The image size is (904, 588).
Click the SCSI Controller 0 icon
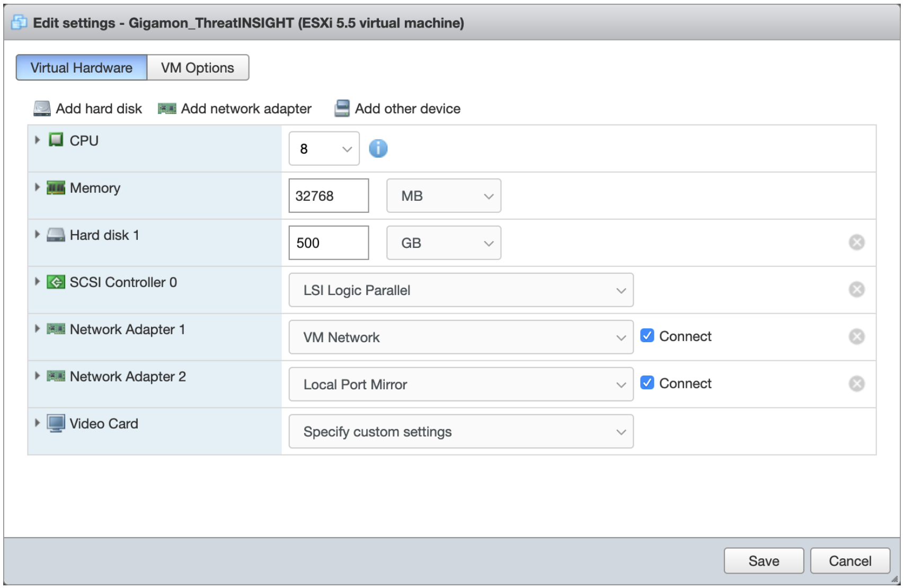(x=56, y=282)
